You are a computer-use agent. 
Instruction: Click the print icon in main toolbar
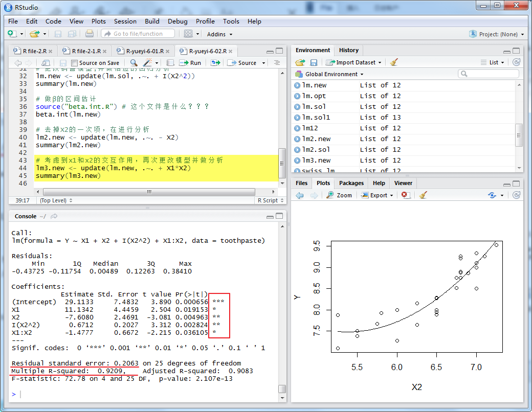pos(90,34)
